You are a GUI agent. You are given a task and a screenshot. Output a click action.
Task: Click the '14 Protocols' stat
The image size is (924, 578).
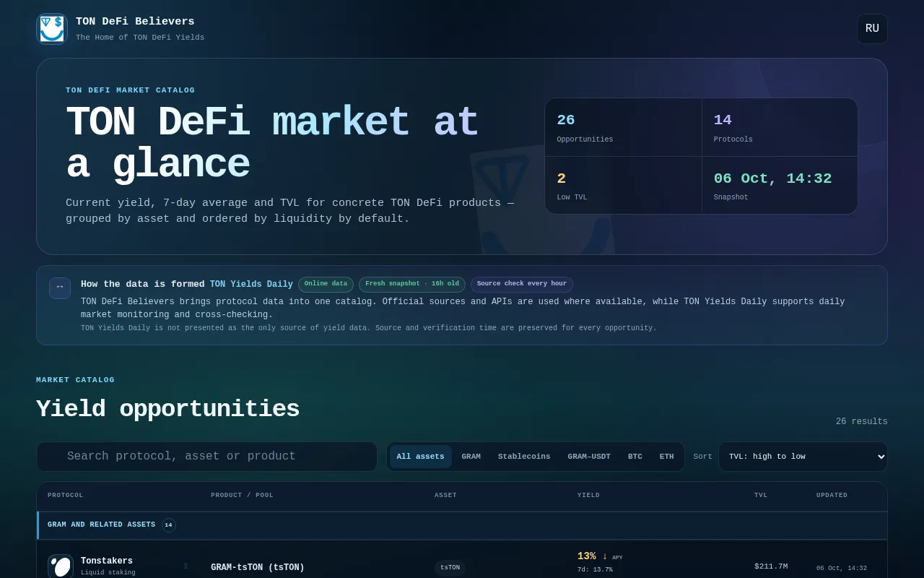[780, 127]
